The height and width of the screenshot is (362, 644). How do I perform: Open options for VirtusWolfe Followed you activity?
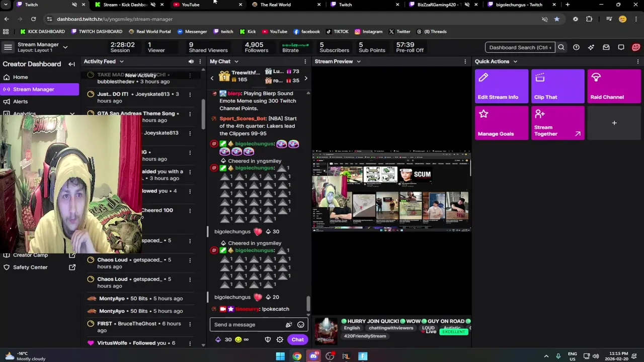(190, 343)
